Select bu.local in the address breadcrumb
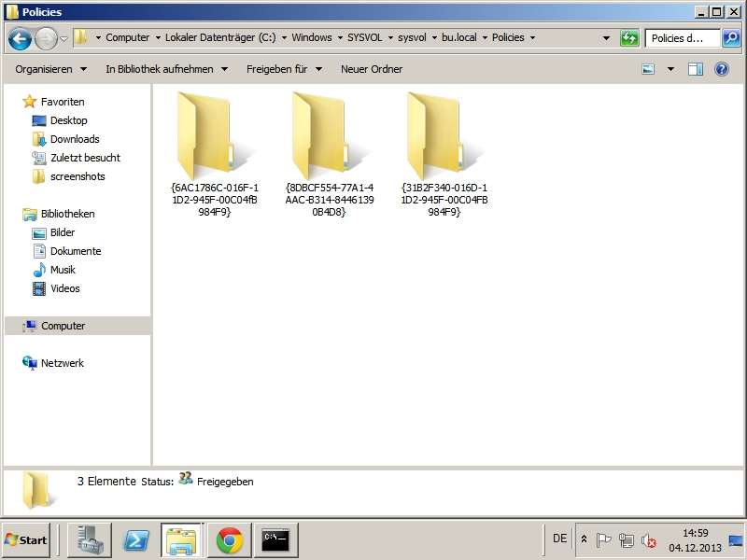 pyautogui.click(x=458, y=37)
